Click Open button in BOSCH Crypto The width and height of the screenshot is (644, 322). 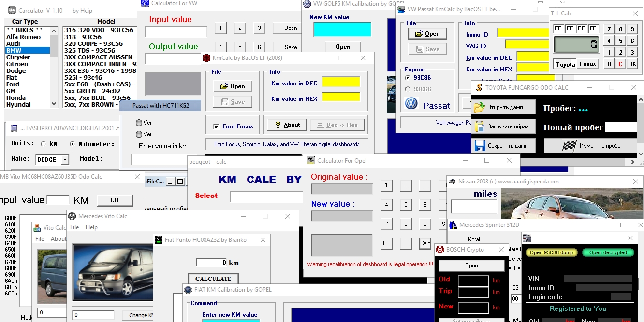471,265
